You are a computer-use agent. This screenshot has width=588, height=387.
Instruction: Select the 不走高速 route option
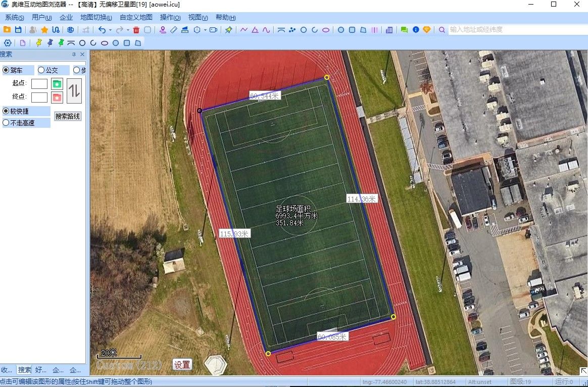pyautogui.click(x=6, y=122)
